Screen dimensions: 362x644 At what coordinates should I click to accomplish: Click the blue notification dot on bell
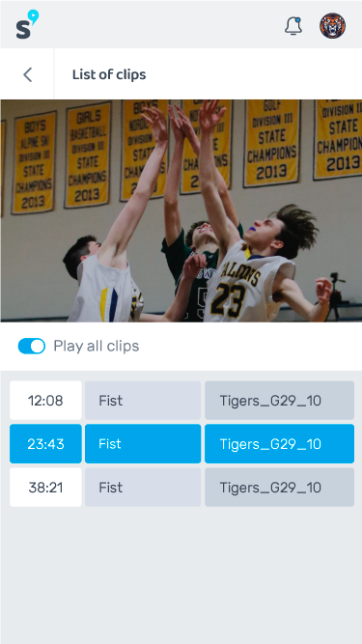click(298, 19)
